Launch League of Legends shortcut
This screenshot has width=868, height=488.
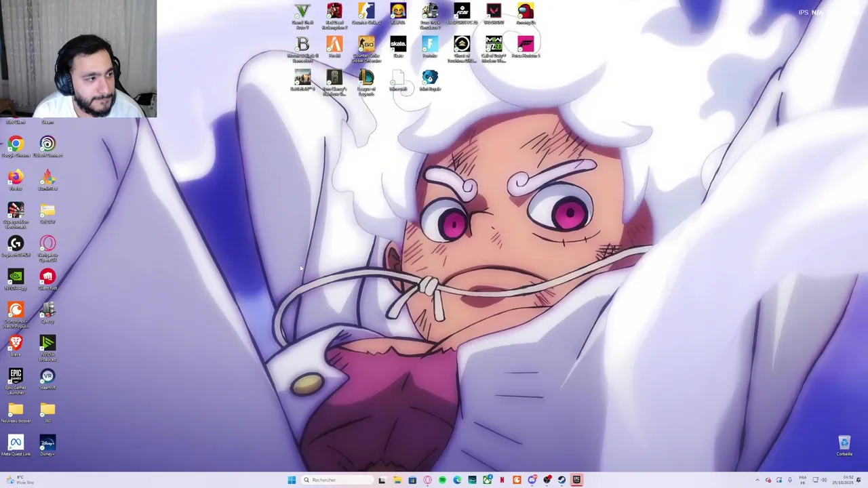coord(366,82)
